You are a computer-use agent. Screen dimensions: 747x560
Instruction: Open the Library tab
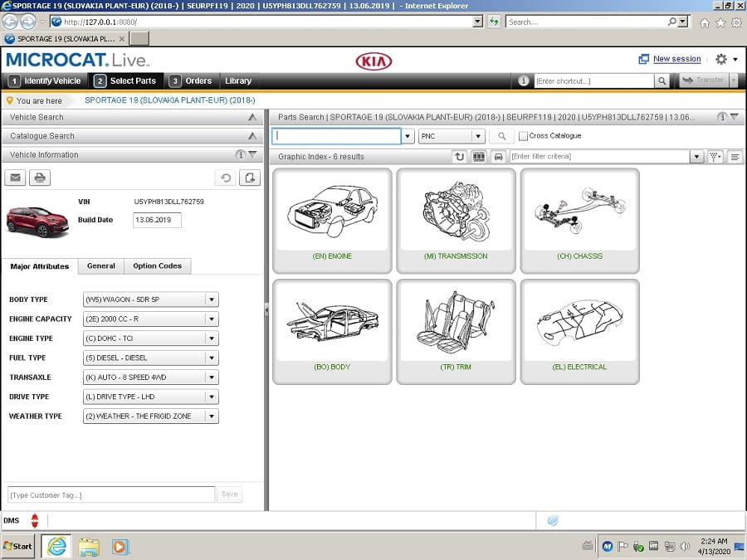tap(238, 81)
